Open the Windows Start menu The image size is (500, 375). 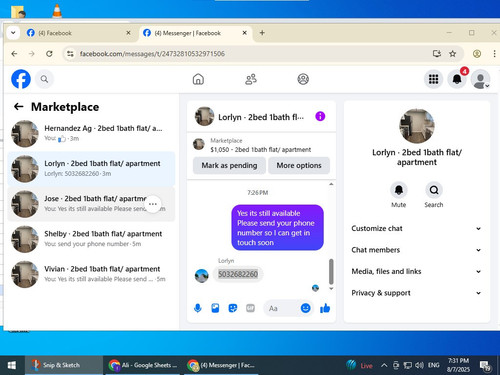point(12,365)
